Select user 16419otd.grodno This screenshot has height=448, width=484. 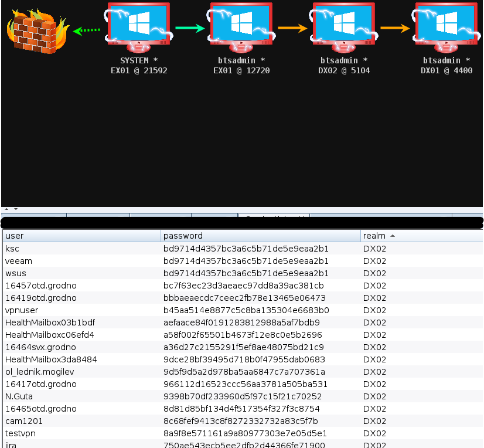coord(41,298)
